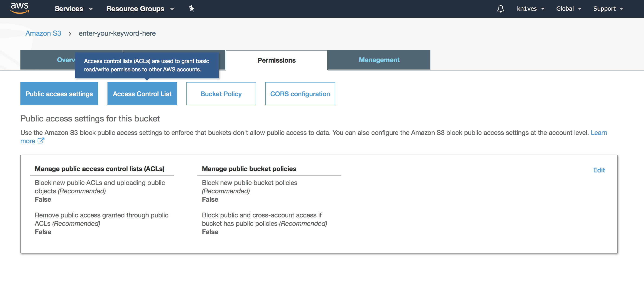Open the CORS configuration section
Viewport: 644px width, 299px height.
[300, 94]
